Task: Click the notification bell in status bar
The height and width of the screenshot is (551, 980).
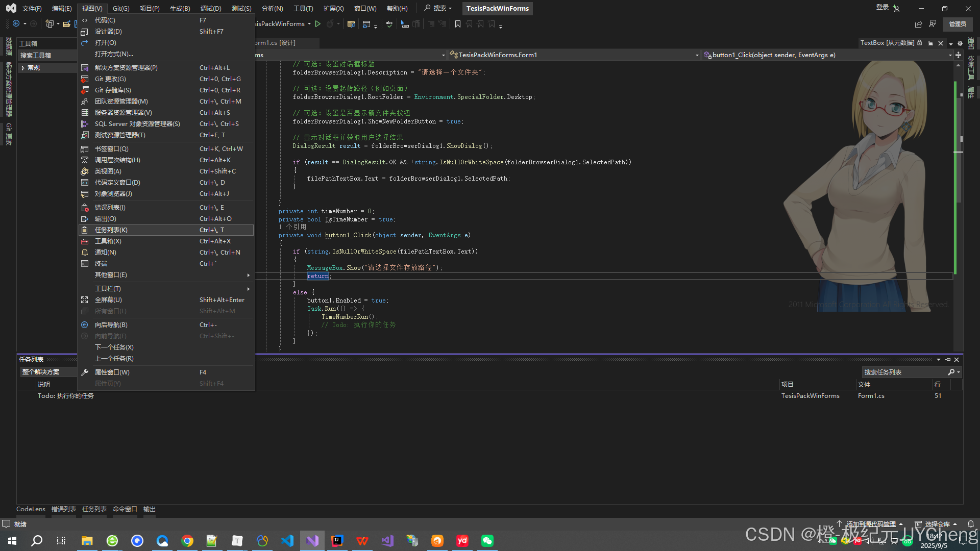Action: (971, 524)
